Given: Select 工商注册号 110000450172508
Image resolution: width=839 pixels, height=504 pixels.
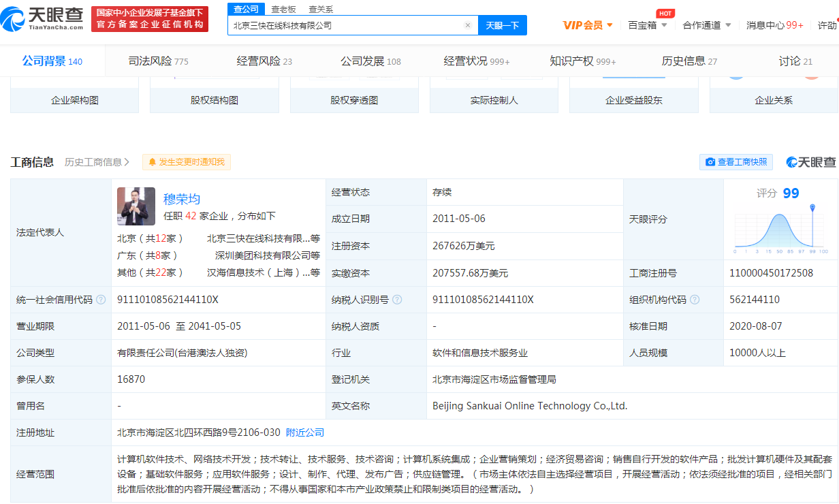Looking at the screenshot, I should pos(771,273).
